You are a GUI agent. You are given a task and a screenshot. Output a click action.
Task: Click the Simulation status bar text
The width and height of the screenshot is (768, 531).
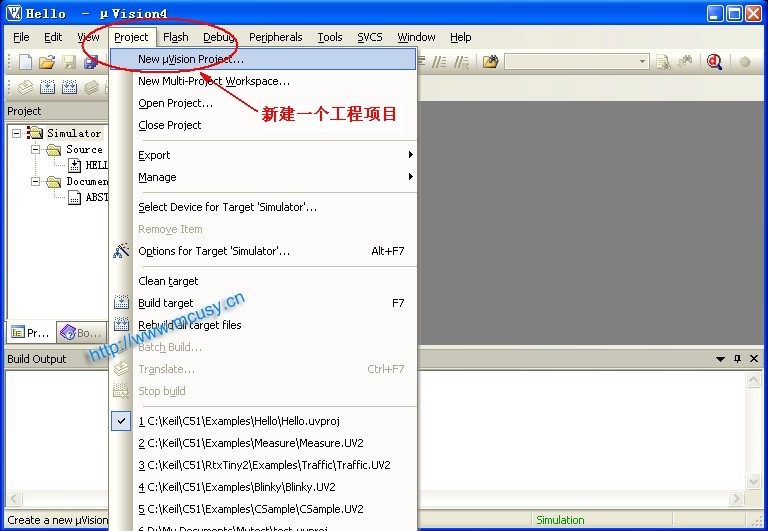coord(560,520)
